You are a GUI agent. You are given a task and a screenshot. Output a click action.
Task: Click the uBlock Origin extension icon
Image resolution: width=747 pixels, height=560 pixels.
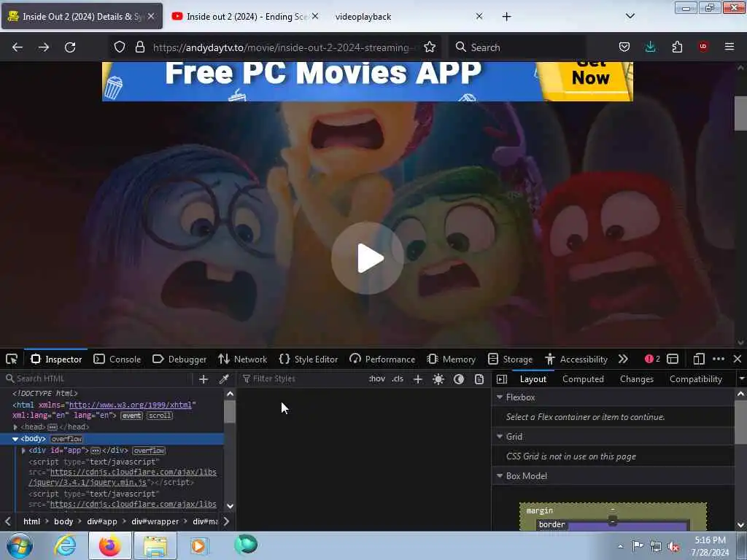point(703,47)
